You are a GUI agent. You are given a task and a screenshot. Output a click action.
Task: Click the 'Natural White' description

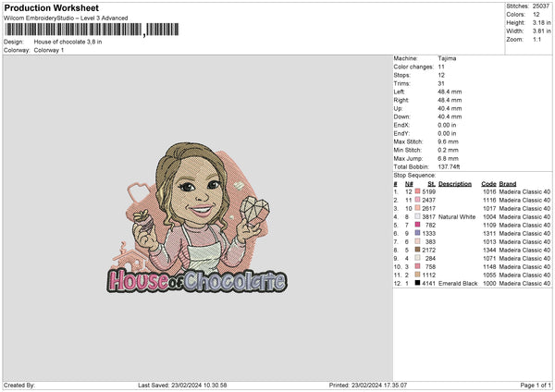pos(457,217)
